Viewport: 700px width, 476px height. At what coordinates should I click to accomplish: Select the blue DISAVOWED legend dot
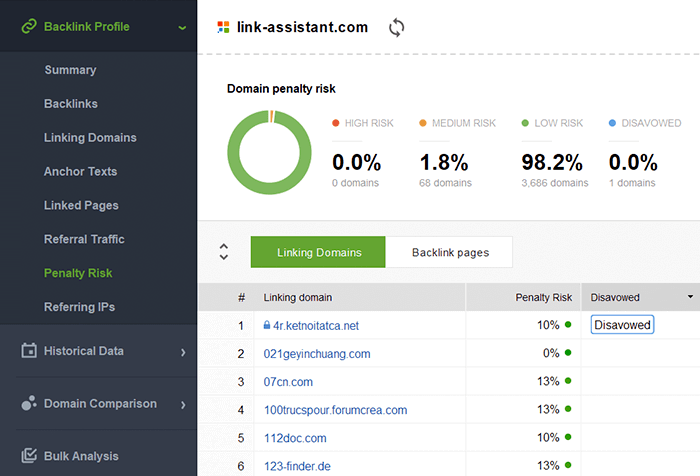pos(612,123)
